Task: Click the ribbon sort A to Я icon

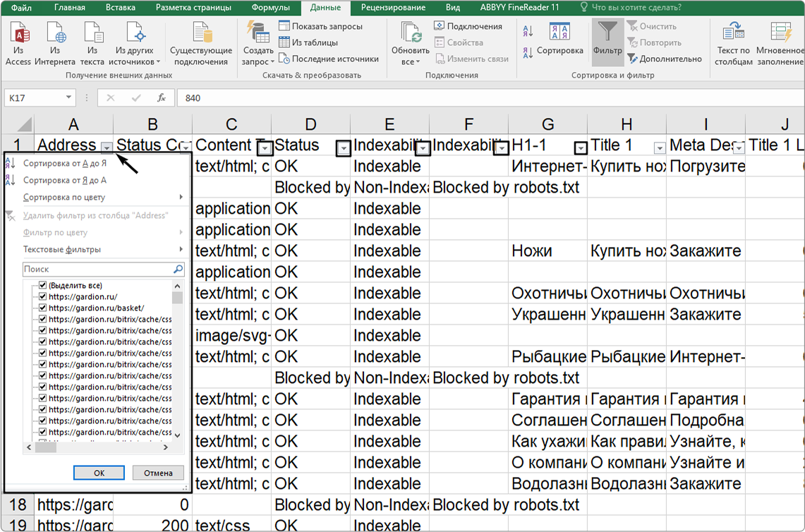Action: [x=528, y=32]
